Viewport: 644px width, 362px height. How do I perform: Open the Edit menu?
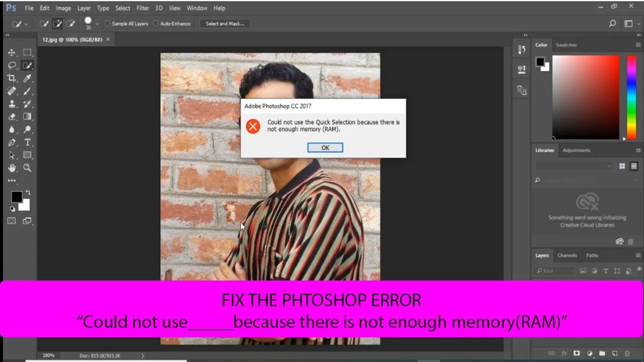click(x=45, y=8)
